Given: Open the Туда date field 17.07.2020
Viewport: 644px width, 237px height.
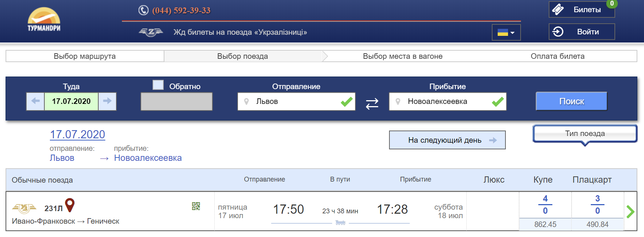Looking at the screenshot, I should [71, 101].
